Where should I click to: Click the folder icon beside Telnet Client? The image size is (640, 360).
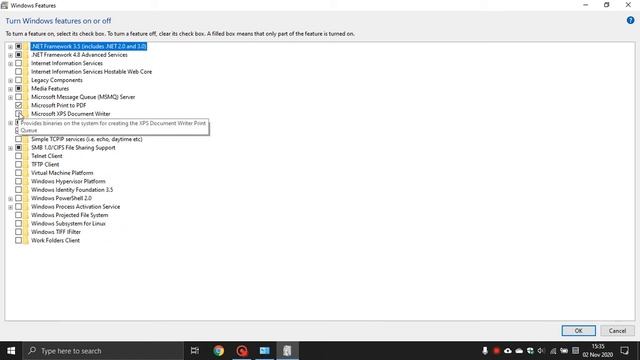[26, 156]
